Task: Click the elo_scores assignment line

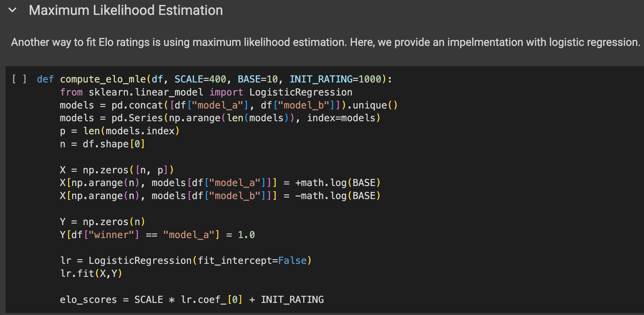Action: click(x=192, y=300)
